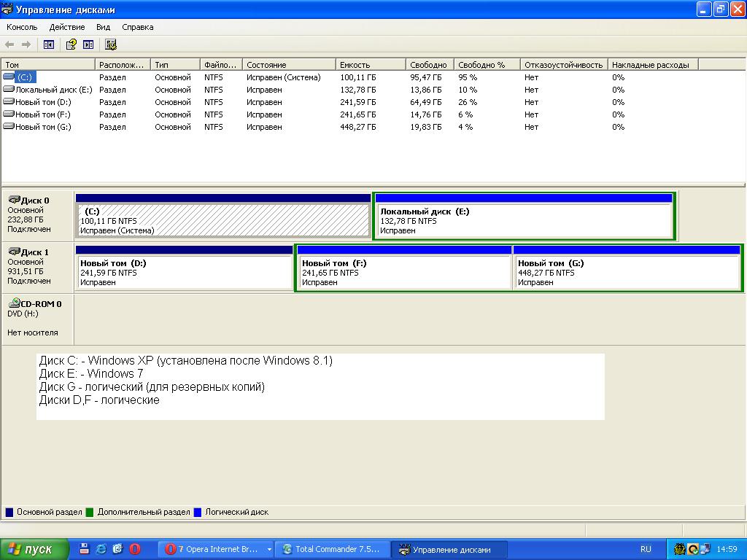747x560 pixels.
Task: Open the Вид menu
Action: 103,27
